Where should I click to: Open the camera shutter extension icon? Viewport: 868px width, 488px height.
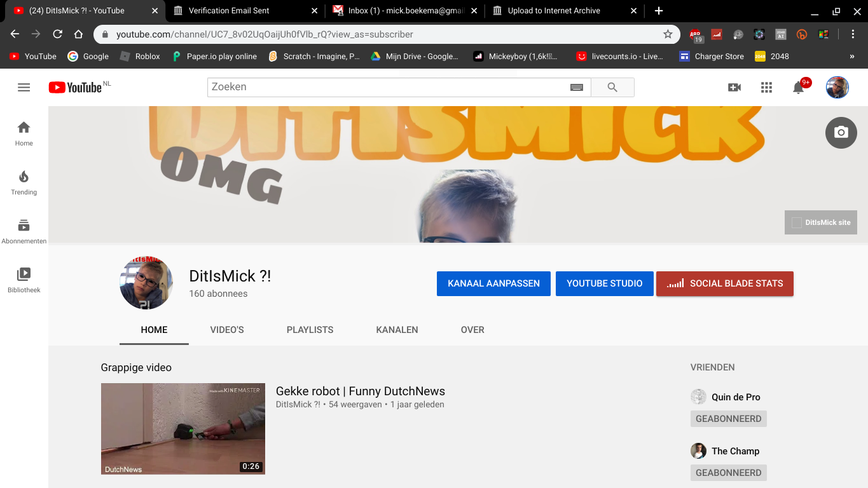pyautogui.click(x=759, y=34)
